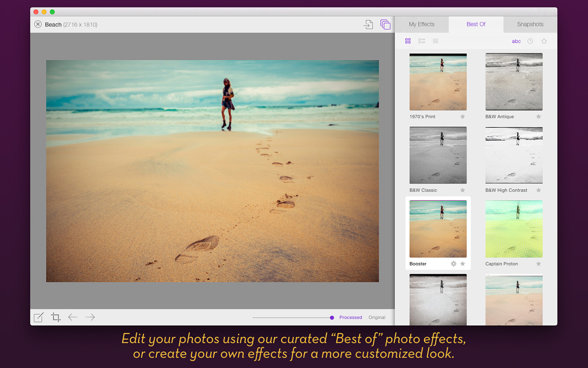Switch effects panel to detailed list view

tap(422, 41)
